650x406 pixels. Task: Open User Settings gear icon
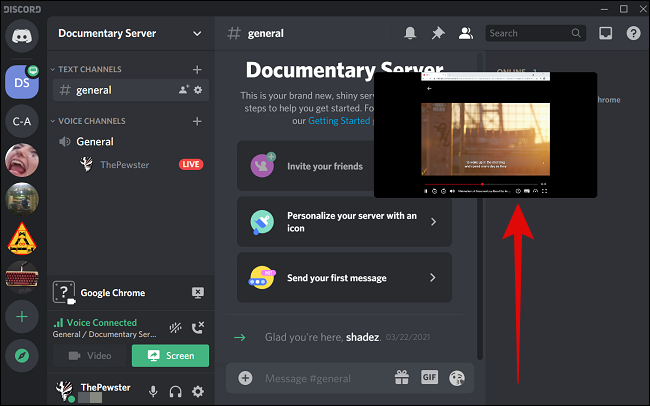point(198,392)
